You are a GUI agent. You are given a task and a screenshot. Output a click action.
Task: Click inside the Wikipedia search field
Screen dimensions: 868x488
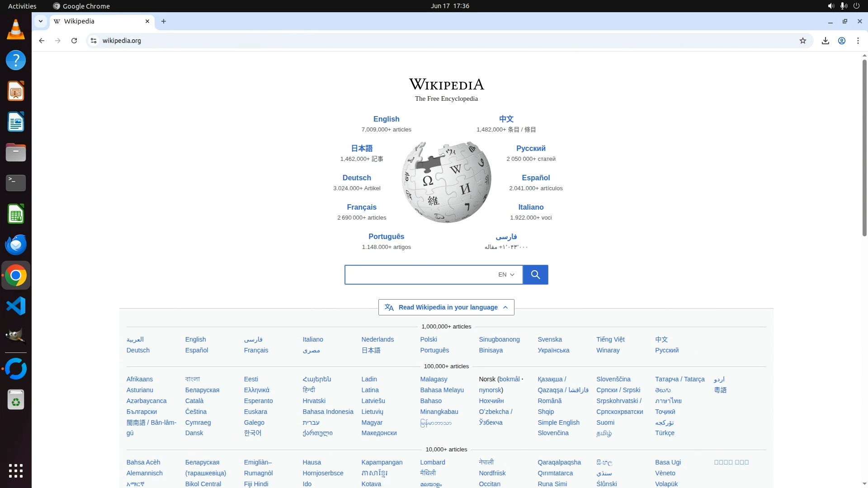pos(418,275)
